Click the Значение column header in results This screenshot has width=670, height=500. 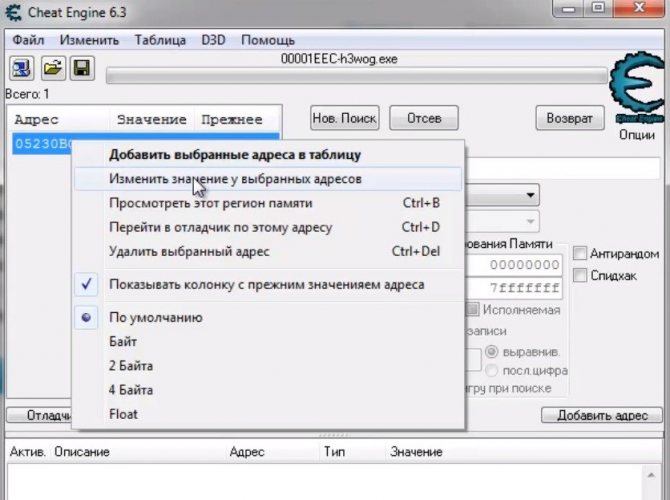[152, 119]
